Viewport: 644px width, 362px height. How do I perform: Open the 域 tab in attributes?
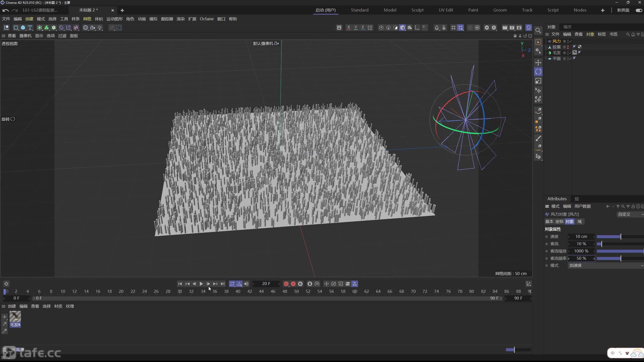click(580, 221)
